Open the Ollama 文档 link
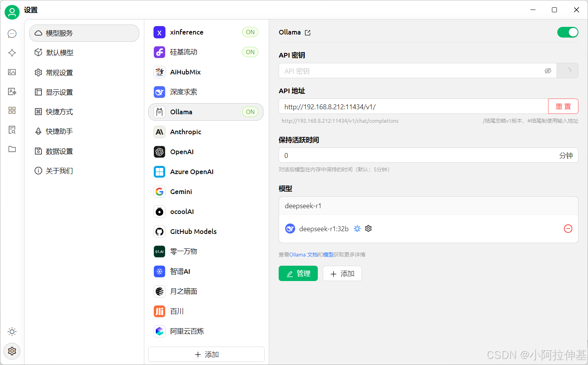 (x=303, y=255)
